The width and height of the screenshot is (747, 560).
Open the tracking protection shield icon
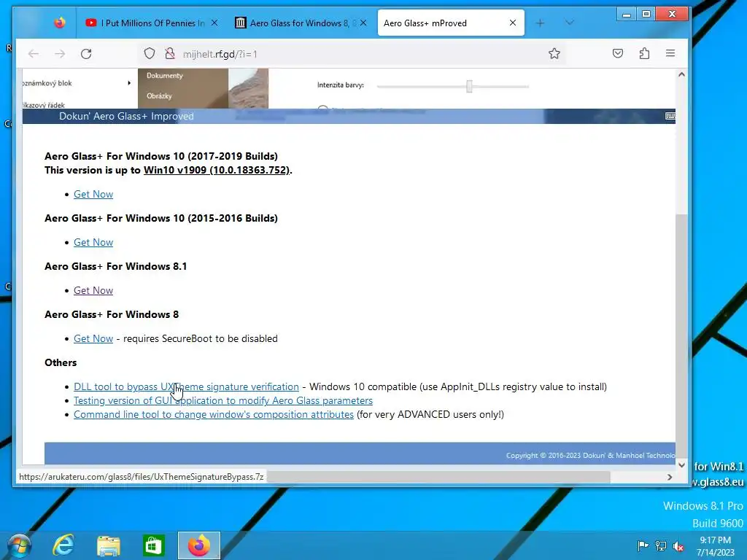[x=150, y=53]
